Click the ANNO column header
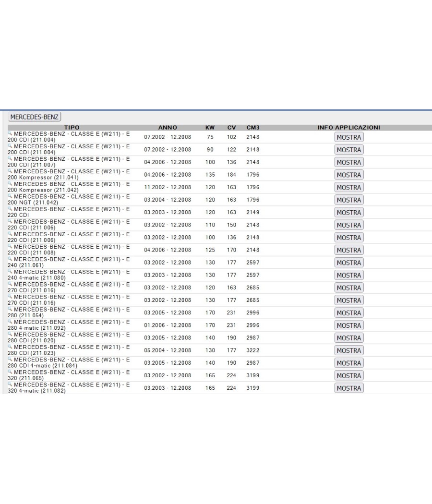The height and width of the screenshot is (504, 432). tap(168, 128)
